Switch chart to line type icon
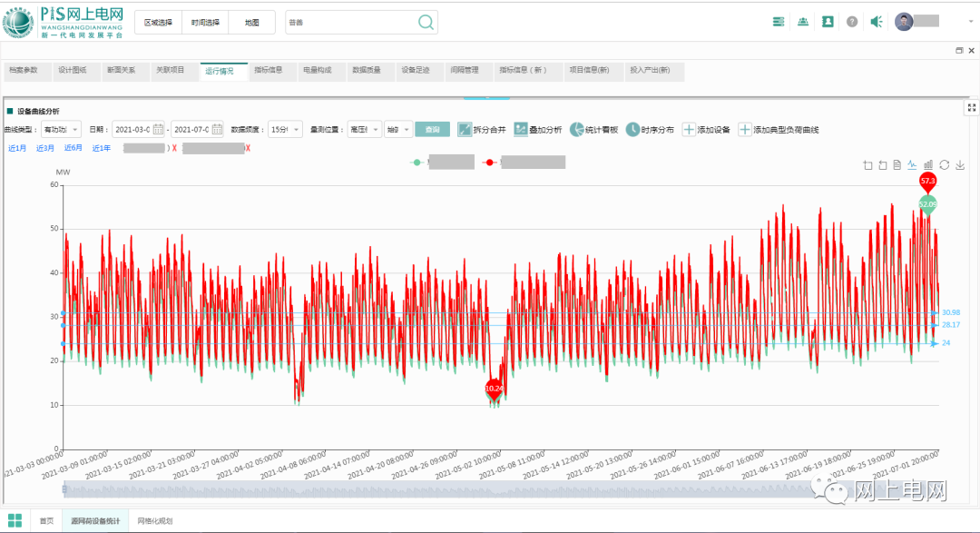The height and width of the screenshot is (533, 980). click(x=913, y=165)
